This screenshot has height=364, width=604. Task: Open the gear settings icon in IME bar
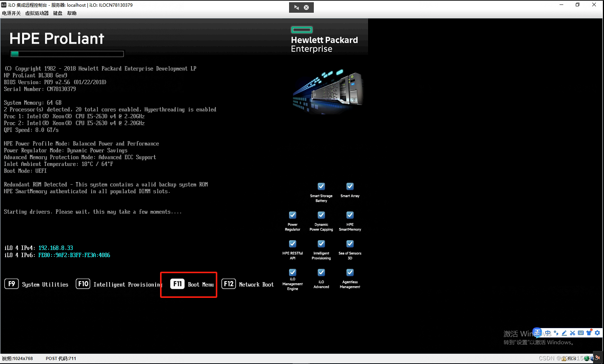[597, 333]
